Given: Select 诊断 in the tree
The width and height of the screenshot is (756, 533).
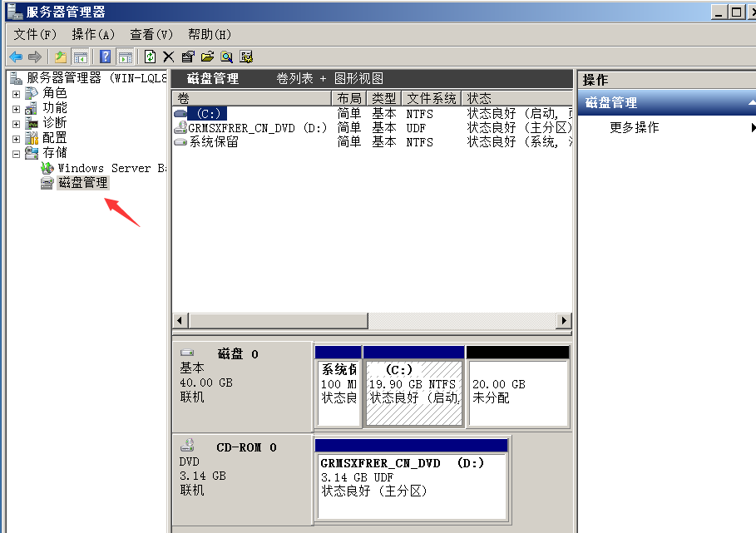Looking at the screenshot, I should coord(55,122).
